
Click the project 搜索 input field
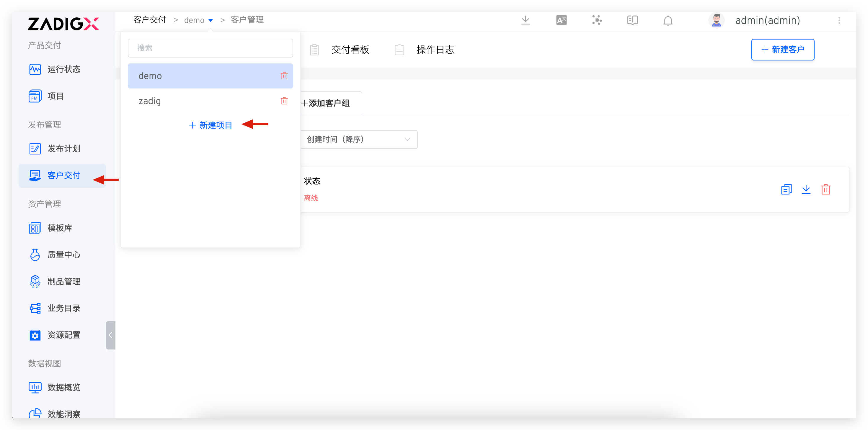point(210,48)
